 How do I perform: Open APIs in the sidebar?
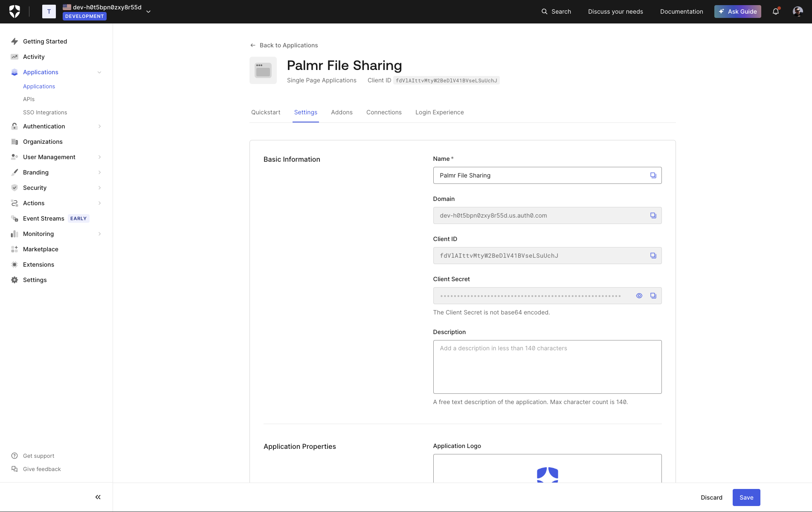(29, 99)
